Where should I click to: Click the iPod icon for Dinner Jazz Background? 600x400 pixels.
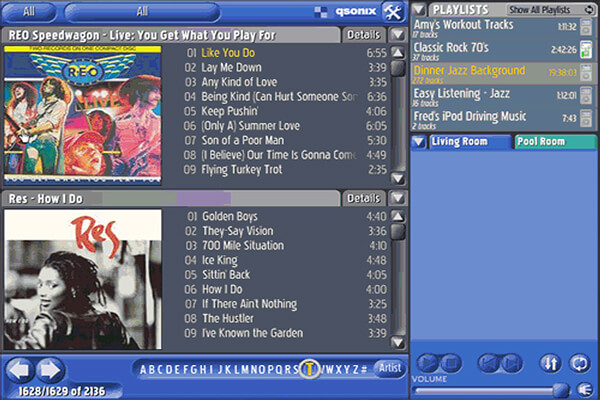tap(586, 73)
